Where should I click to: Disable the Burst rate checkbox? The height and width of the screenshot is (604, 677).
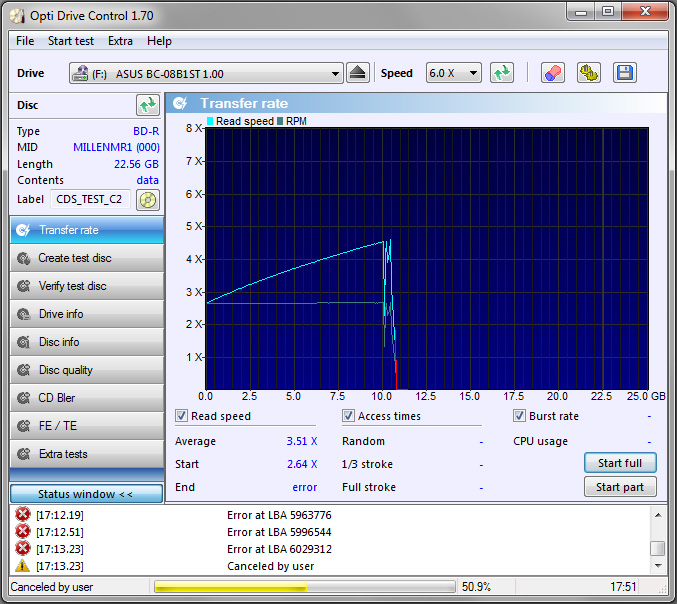pyautogui.click(x=520, y=416)
